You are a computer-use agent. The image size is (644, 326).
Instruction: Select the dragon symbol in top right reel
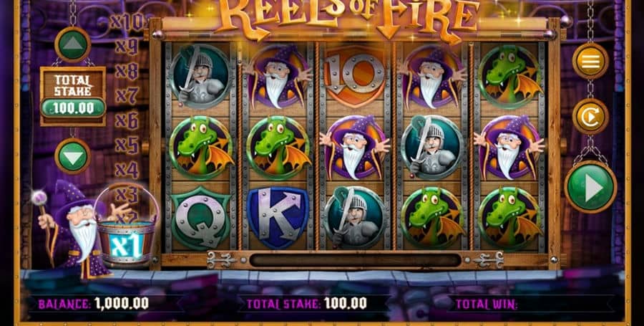509,77
